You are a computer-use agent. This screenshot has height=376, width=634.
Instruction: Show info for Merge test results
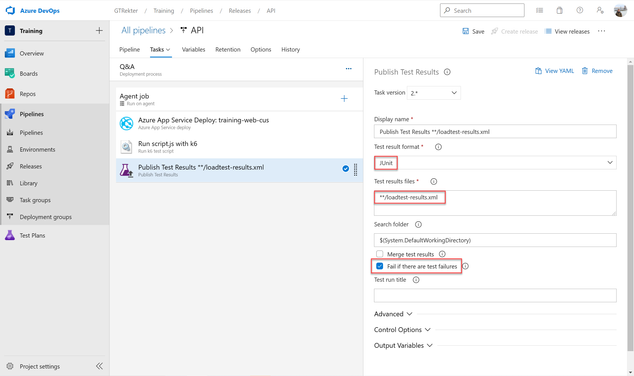[x=442, y=254]
